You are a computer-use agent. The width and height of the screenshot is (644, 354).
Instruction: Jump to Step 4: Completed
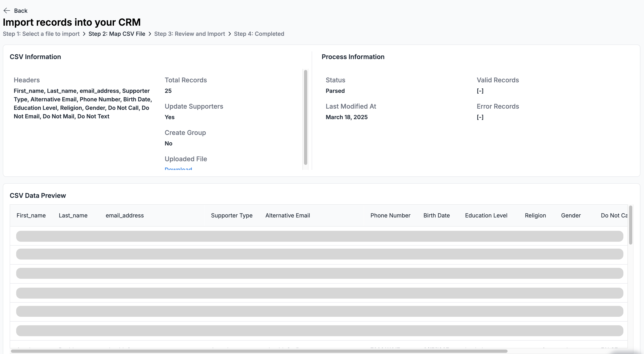259,34
